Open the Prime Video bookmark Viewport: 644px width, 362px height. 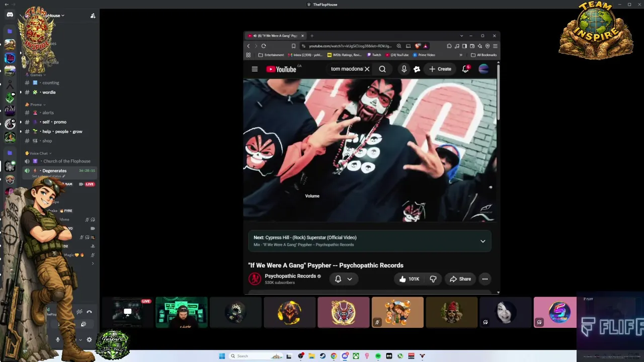(x=424, y=55)
